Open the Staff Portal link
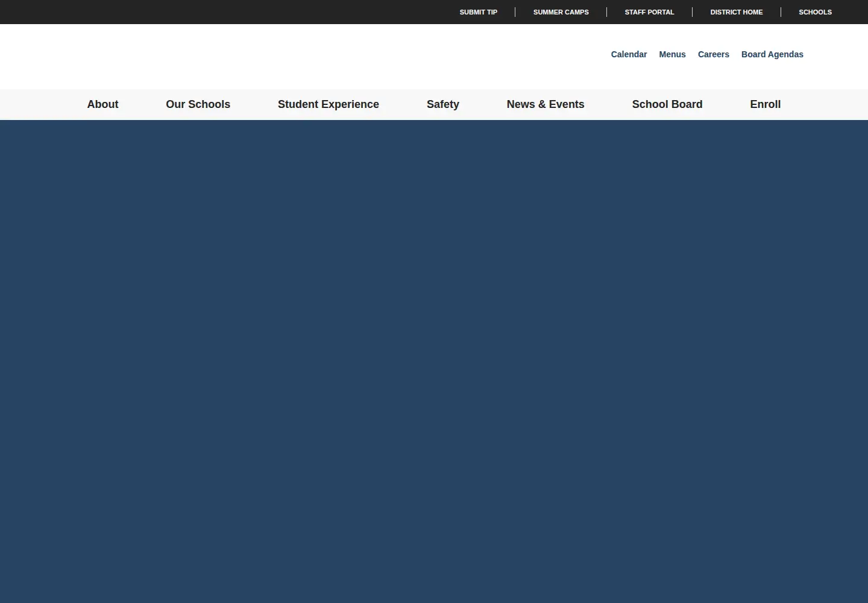The image size is (868, 603). (649, 12)
